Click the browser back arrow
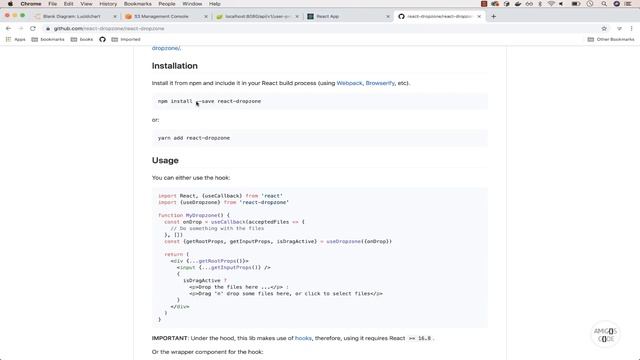640x360 pixels. 9,29
